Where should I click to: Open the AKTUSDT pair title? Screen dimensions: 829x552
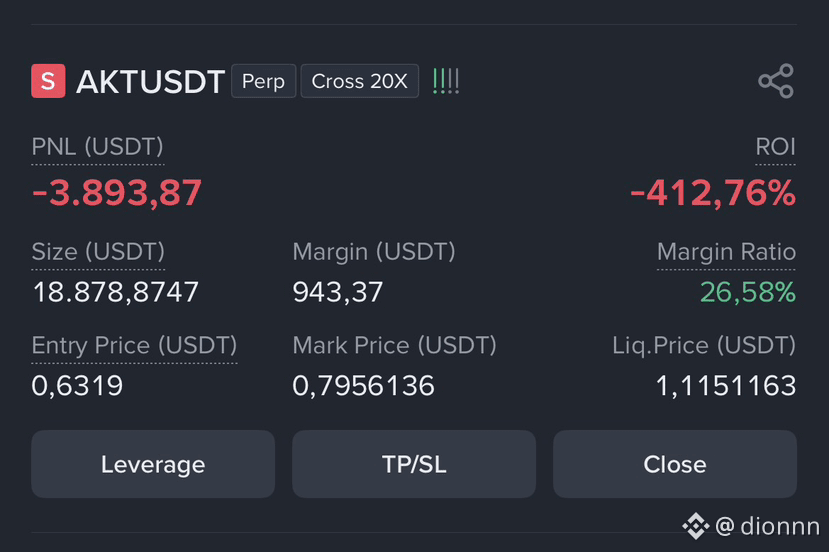[151, 82]
